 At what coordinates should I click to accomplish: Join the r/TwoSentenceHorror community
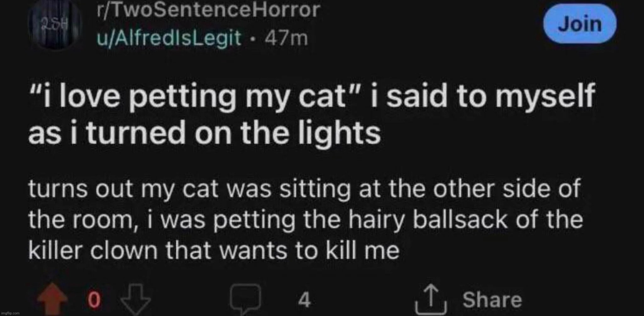click(x=580, y=24)
